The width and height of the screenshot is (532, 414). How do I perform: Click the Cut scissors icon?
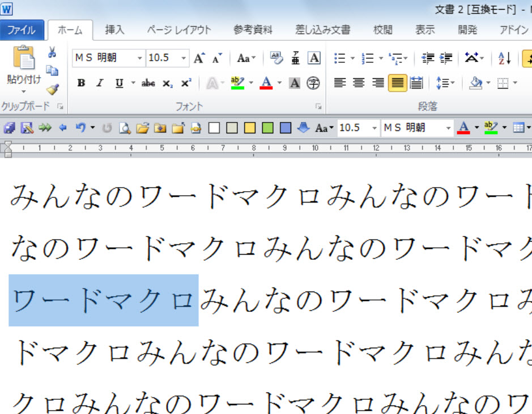[52, 53]
